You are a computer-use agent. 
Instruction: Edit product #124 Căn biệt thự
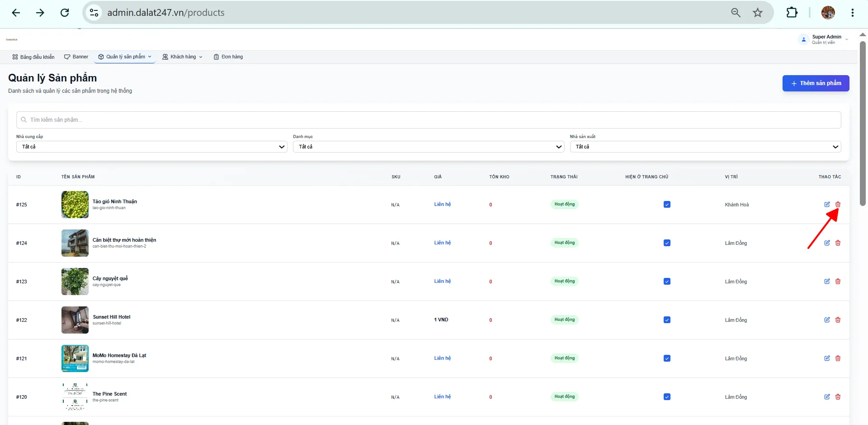(x=827, y=243)
